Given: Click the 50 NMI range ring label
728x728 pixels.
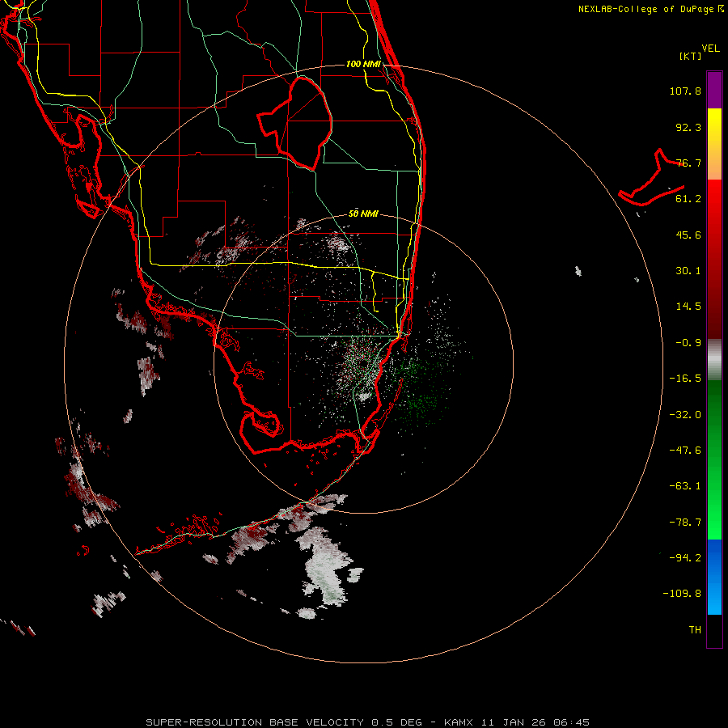Looking at the screenshot, I should coord(363,214).
